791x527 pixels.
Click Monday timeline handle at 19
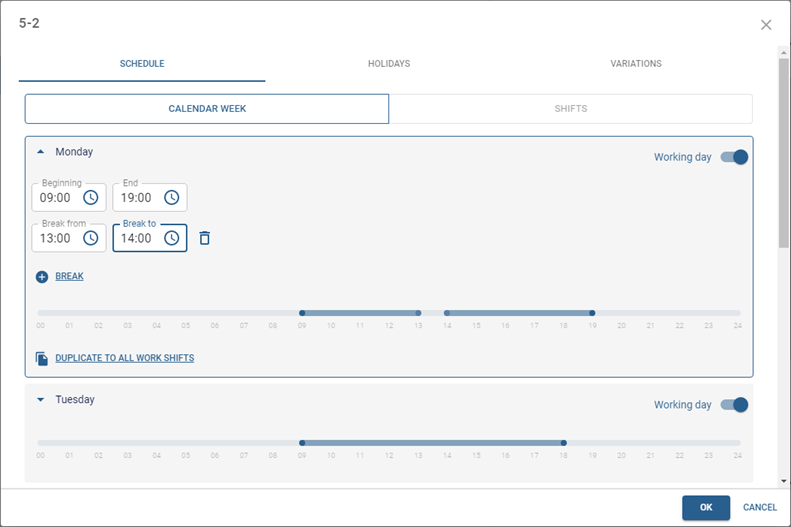tap(592, 313)
